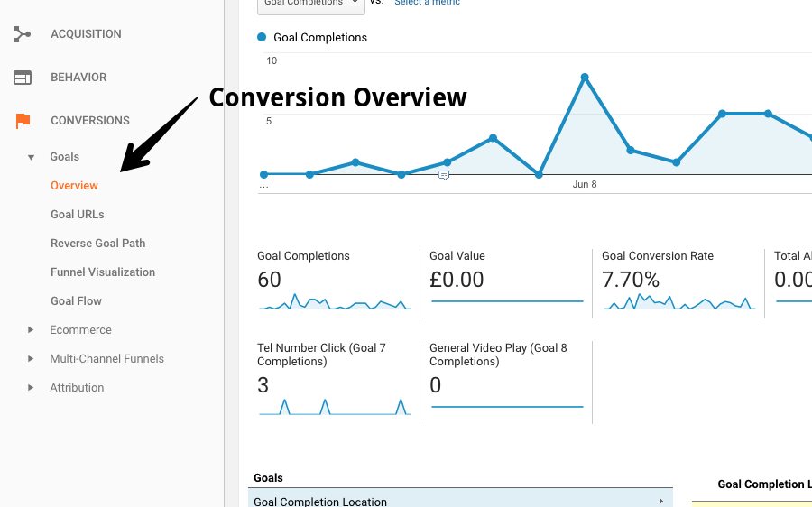Image resolution: width=812 pixels, height=507 pixels.
Task: Click the Tel Number Click sparkline
Action: [x=334, y=407]
